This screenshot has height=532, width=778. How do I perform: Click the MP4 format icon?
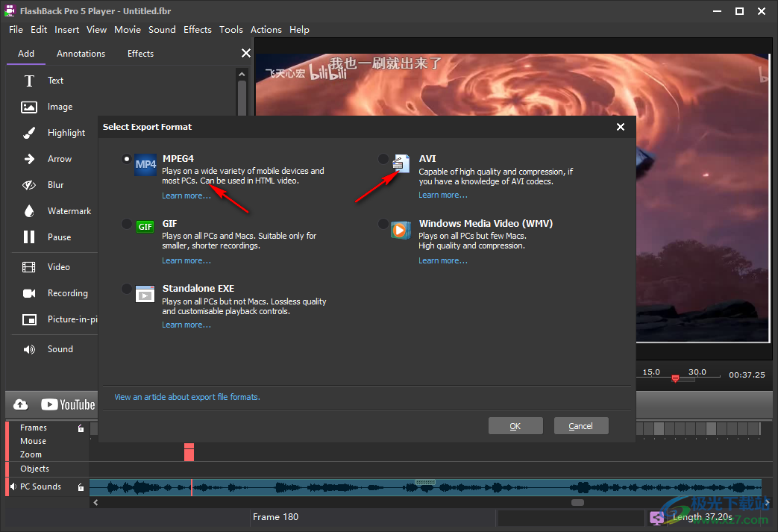146,165
